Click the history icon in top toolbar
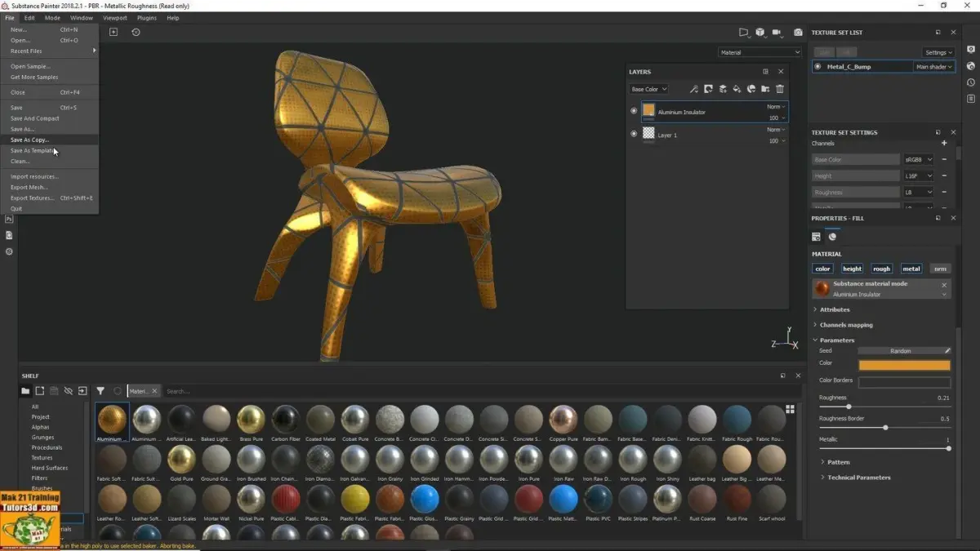The height and width of the screenshot is (551, 980). point(136,32)
